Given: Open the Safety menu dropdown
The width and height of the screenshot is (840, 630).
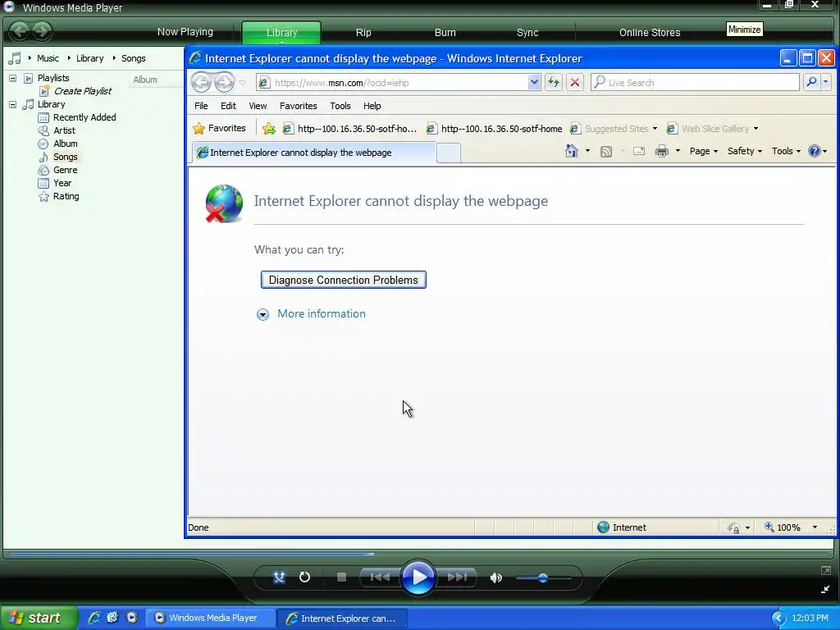Looking at the screenshot, I should 745,151.
